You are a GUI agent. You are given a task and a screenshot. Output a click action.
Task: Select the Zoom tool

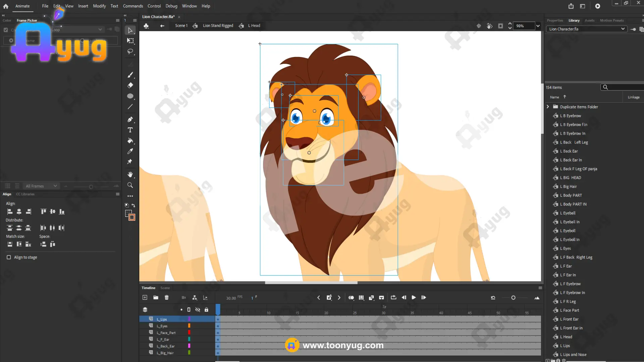(x=130, y=185)
